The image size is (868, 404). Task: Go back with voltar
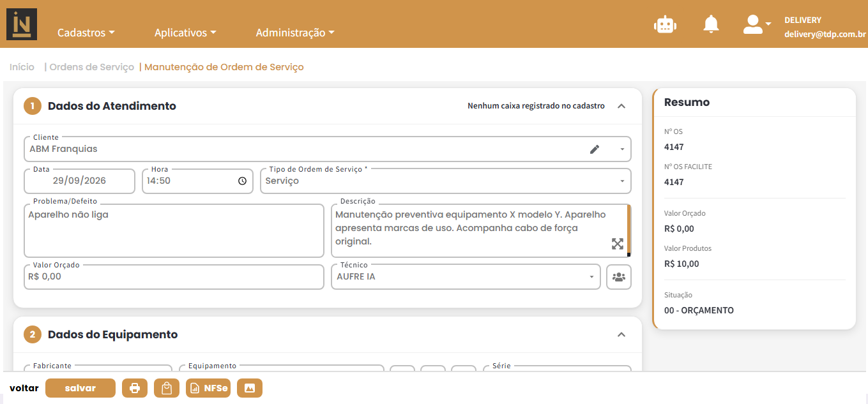[x=24, y=388]
